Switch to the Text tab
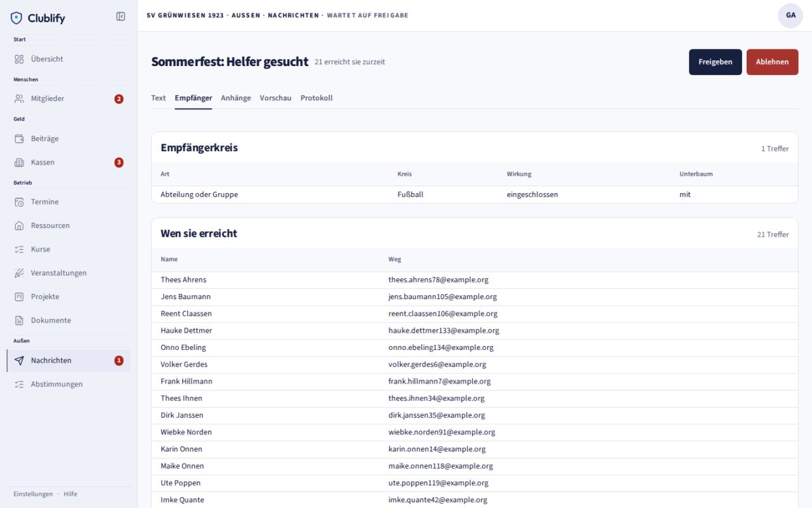This screenshot has height=508, width=812. coord(159,98)
